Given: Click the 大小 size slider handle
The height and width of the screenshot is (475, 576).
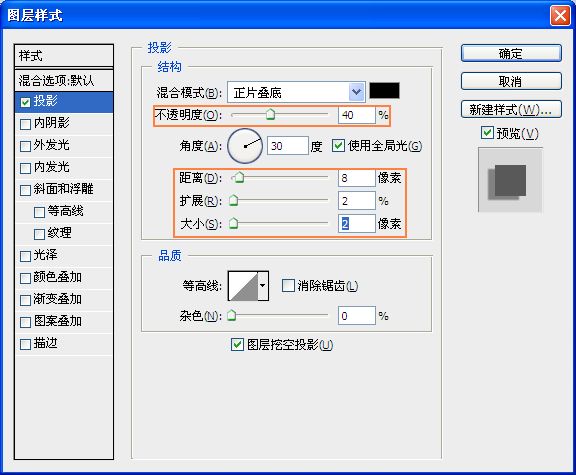Looking at the screenshot, I should pos(233,223).
